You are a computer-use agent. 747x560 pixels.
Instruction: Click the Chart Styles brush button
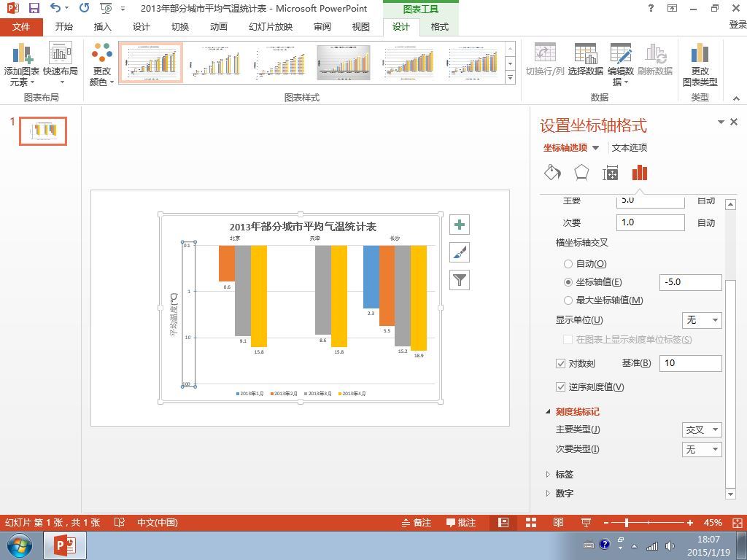(460, 252)
